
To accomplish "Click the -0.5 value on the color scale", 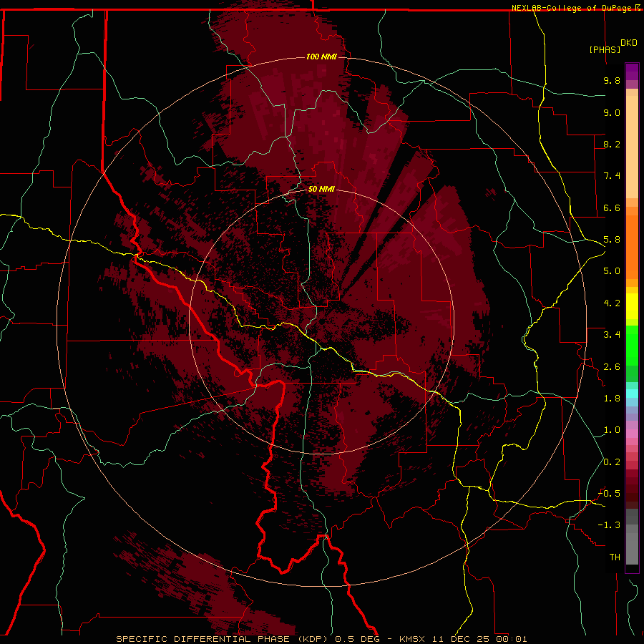I will click(x=609, y=494).
